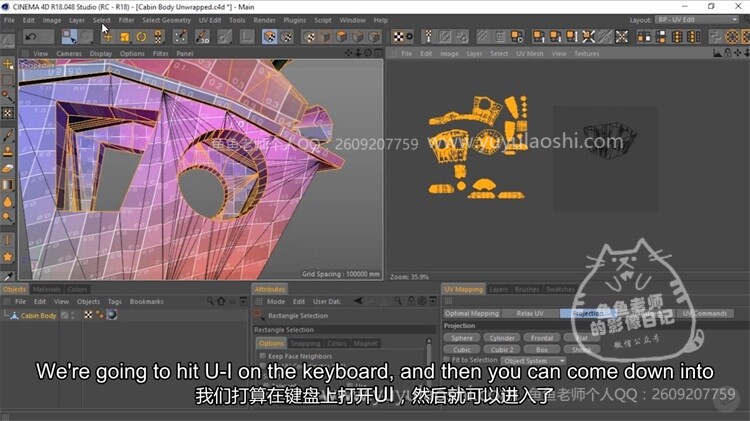Click the Cabin Body texture tag icon
The height and width of the screenshot is (421, 750).
click(88, 315)
